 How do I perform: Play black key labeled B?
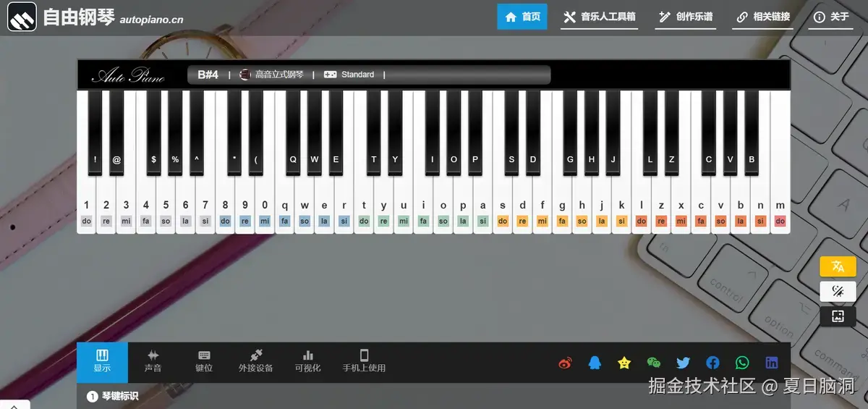[752, 132]
